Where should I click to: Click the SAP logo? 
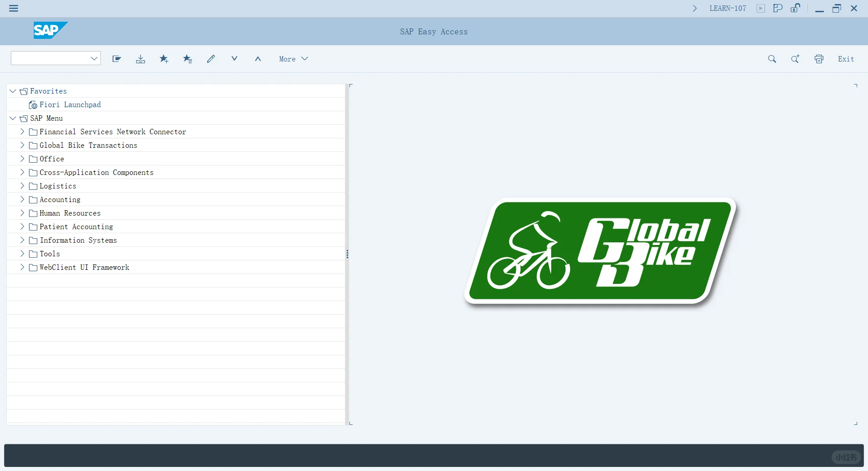click(51, 30)
